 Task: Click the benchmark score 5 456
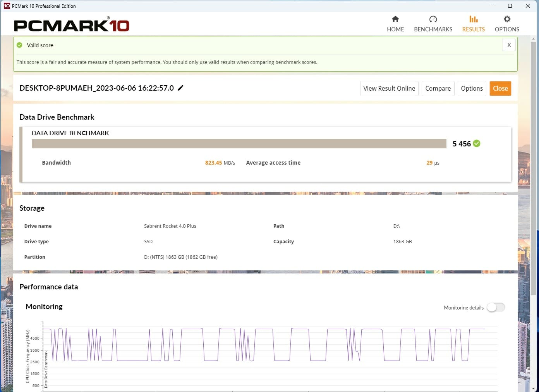pos(462,144)
